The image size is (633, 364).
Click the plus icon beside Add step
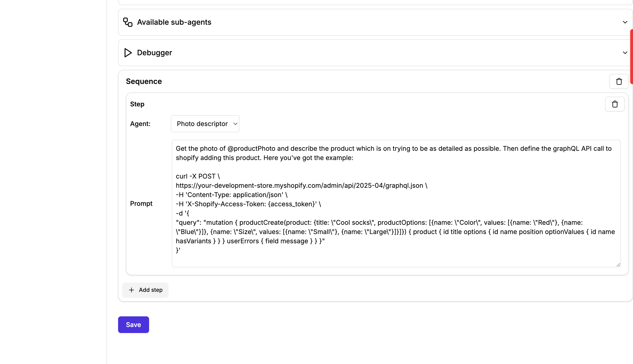coord(132,290)
